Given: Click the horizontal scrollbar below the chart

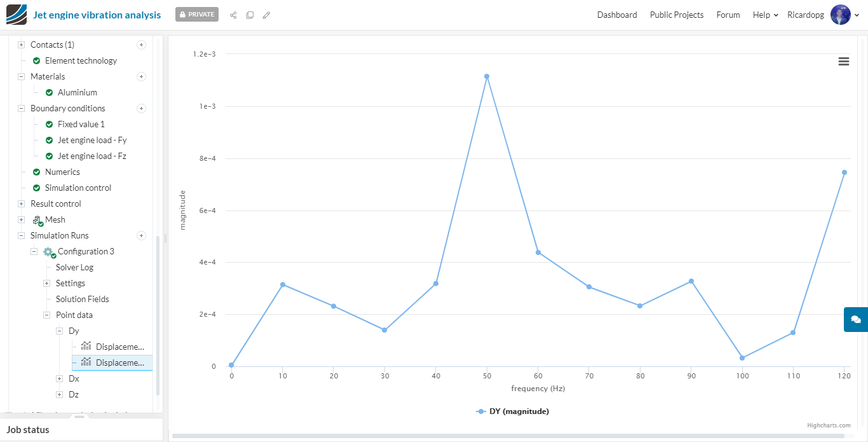Looking at the screenshot, I should (x=508, y=436).
